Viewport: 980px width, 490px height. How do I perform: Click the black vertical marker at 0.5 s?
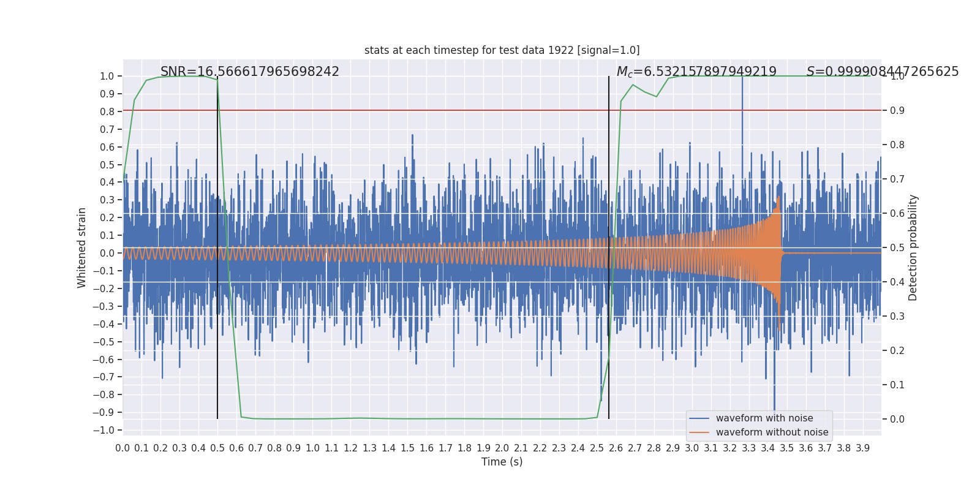tap(217, 367)
